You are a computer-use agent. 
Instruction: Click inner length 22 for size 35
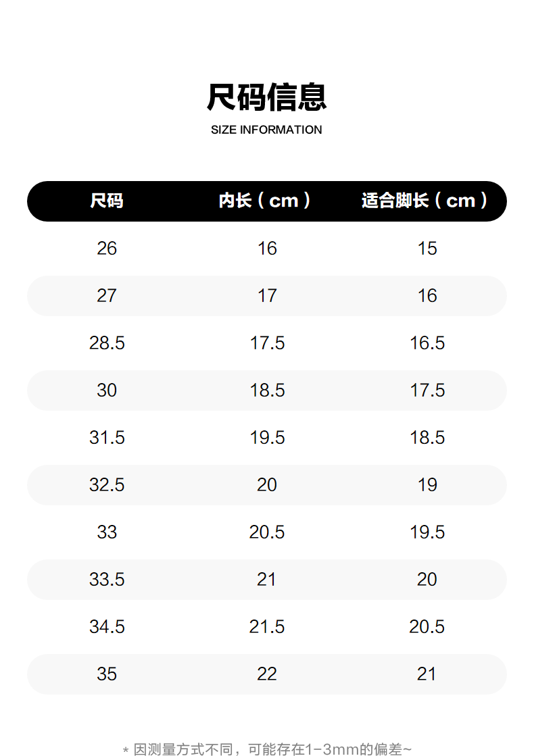[267, 674]
